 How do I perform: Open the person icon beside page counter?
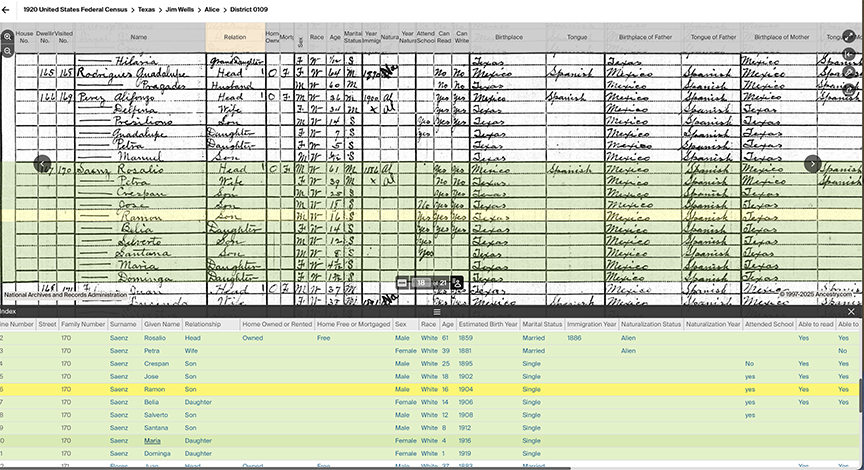coord(457,283)
